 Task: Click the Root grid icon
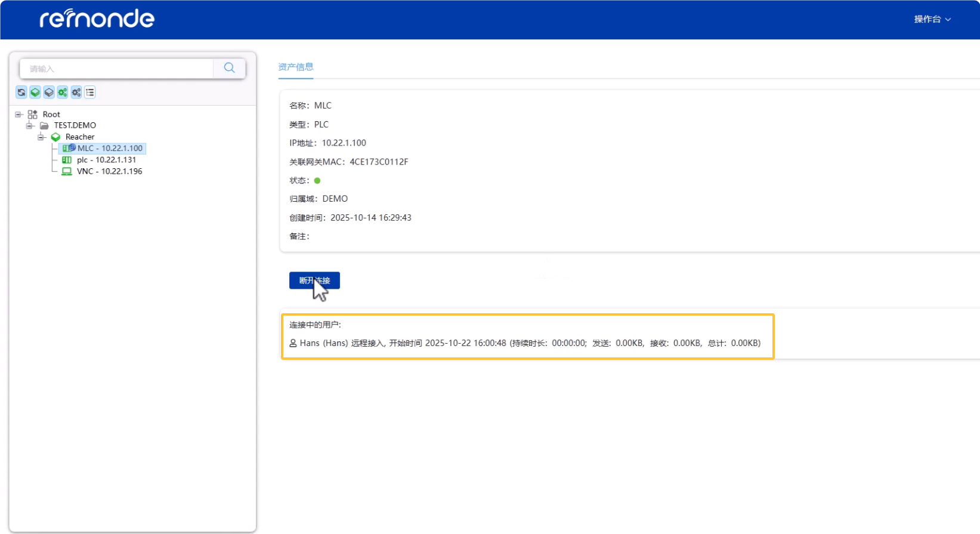pos(33,115)
